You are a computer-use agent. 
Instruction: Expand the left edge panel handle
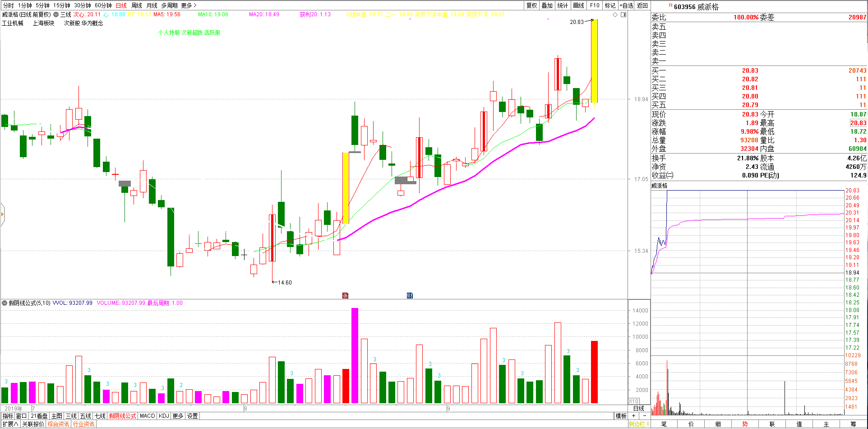[x=2, y=214]
